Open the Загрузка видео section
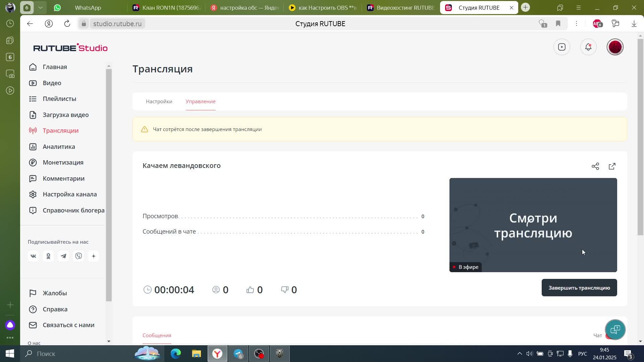644x362 pixels. pos(59,115)
